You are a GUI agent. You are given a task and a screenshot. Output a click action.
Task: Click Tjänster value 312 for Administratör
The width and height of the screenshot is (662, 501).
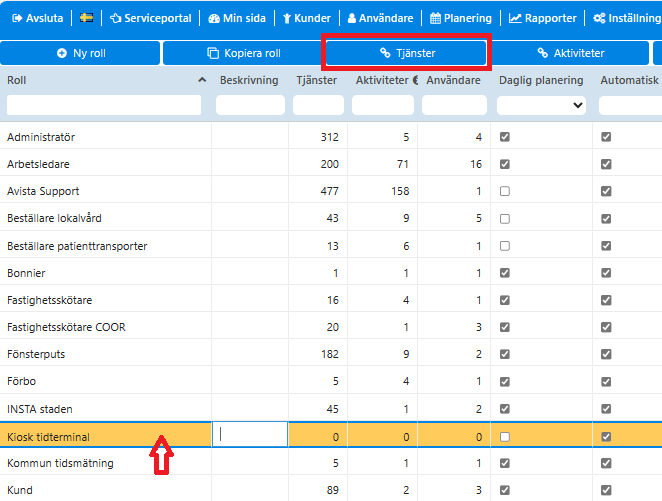pyautogui.click(x=329, y=137)
